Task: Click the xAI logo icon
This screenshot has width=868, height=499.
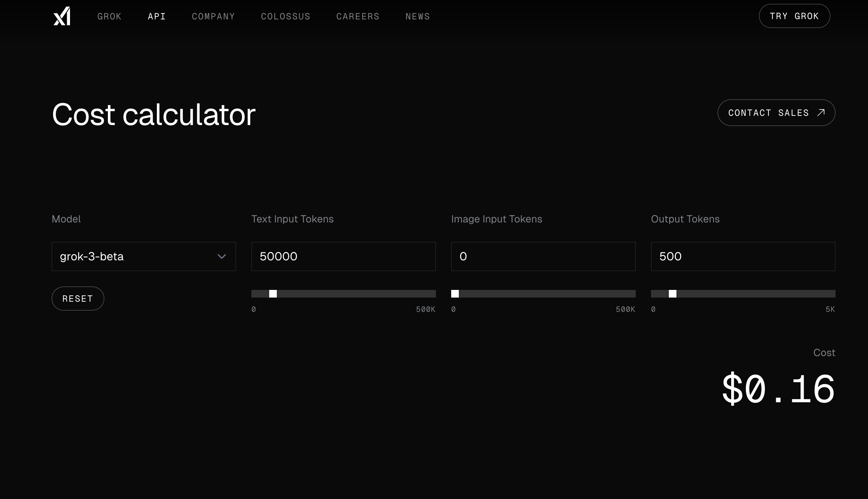Action: click(62, 16)
